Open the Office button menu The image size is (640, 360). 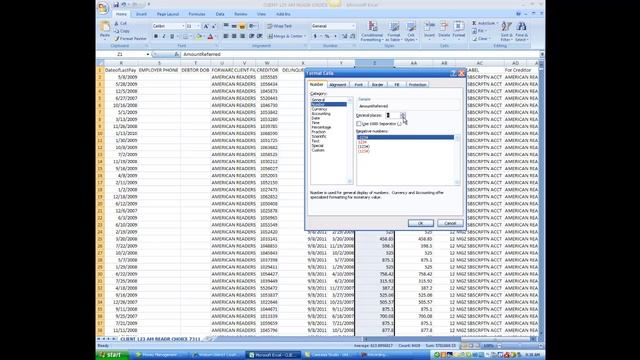103,7
